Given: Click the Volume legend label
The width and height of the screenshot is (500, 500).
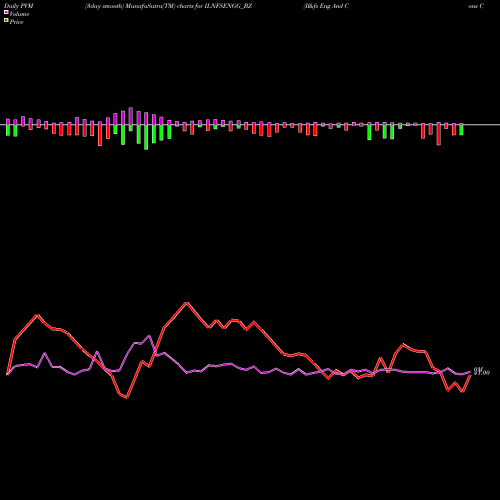Looking at the screenshot, I should click(x=19, y=14).
